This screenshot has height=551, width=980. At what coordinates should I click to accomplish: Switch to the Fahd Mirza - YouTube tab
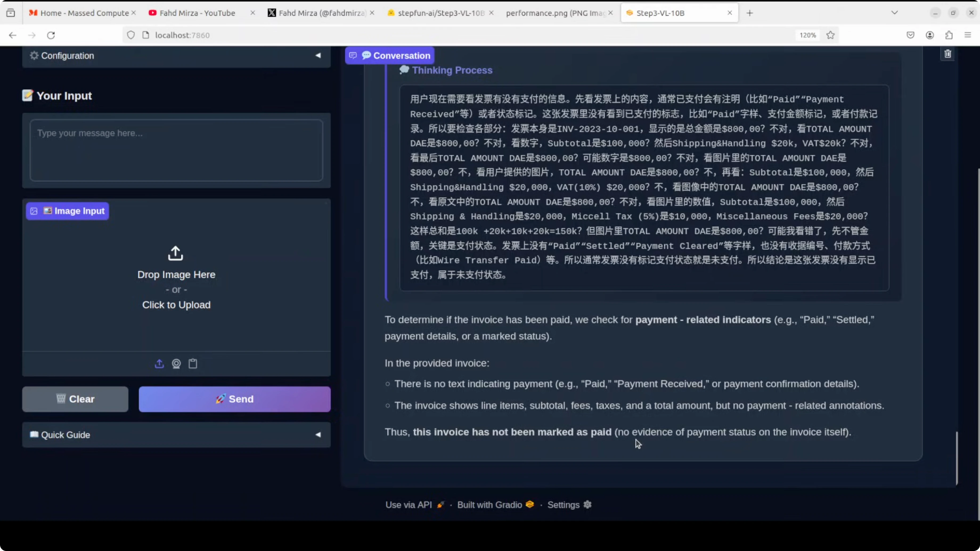tap(197, 13)
